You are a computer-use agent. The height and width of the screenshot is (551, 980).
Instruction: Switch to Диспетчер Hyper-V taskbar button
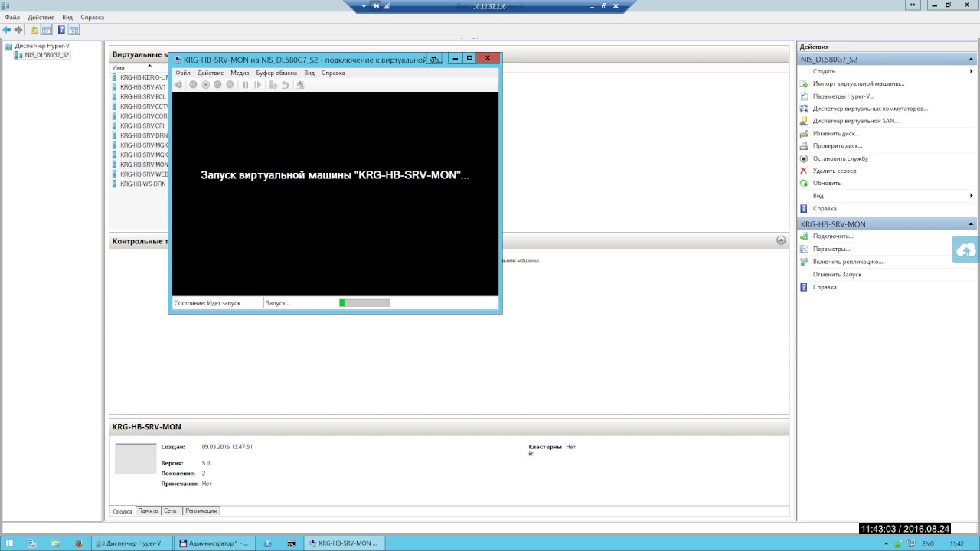click(132, 543)
